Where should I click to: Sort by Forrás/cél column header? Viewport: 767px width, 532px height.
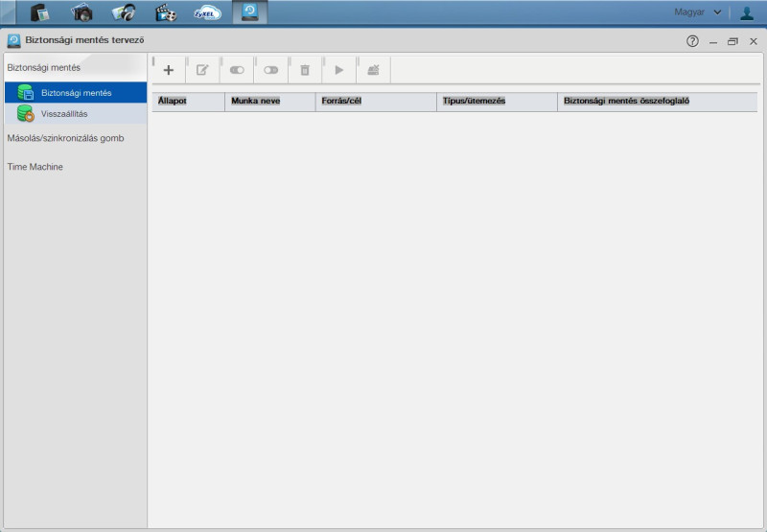[376, 102]
